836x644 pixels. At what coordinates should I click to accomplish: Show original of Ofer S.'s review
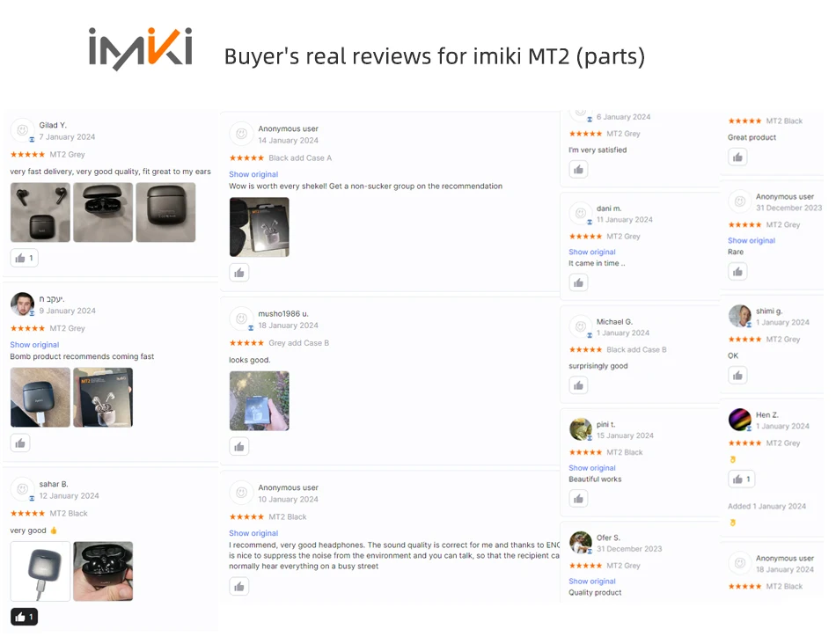point(592,581)
